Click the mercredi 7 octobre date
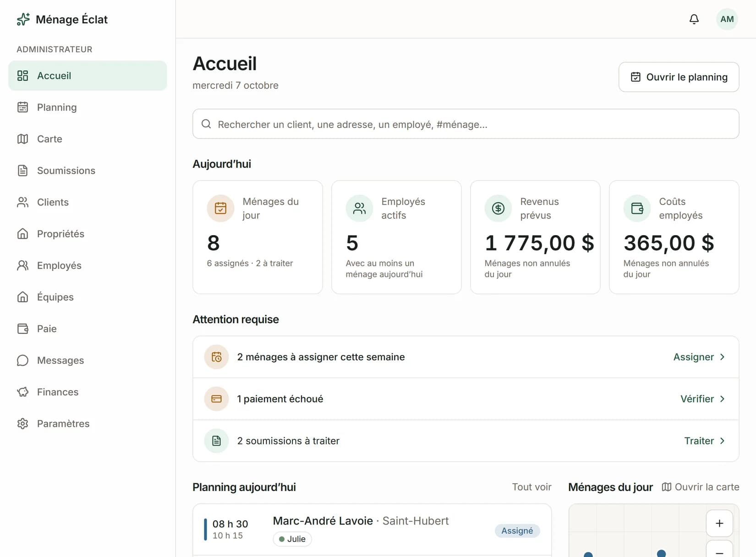756x557 pixels. pos(236,85)
